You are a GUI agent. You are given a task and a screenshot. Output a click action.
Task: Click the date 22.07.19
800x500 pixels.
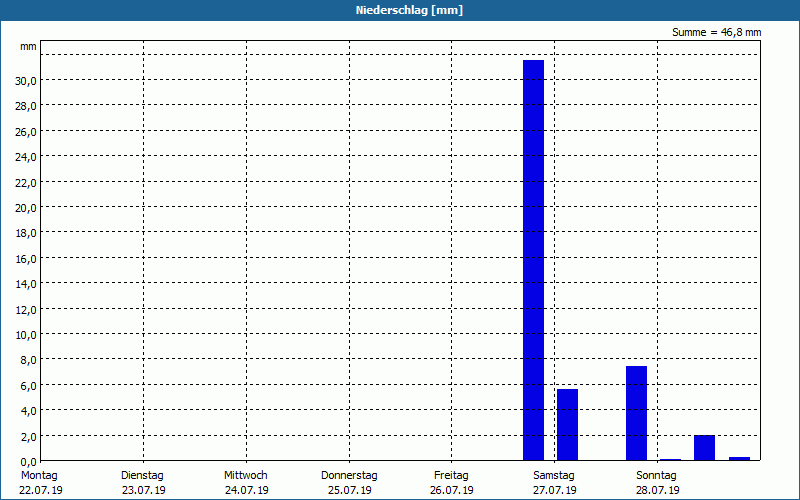coord(41,490)
